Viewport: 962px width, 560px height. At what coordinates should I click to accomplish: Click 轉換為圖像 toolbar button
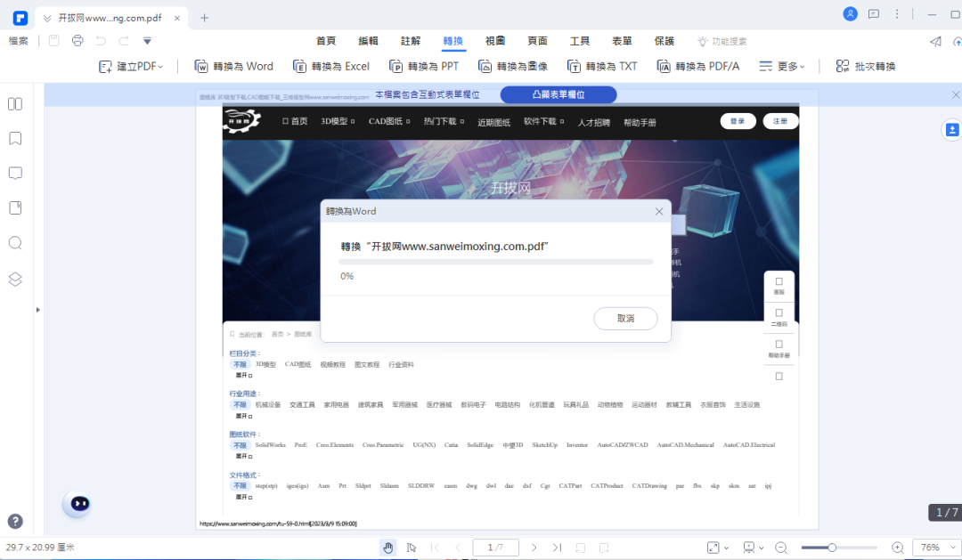513,66
